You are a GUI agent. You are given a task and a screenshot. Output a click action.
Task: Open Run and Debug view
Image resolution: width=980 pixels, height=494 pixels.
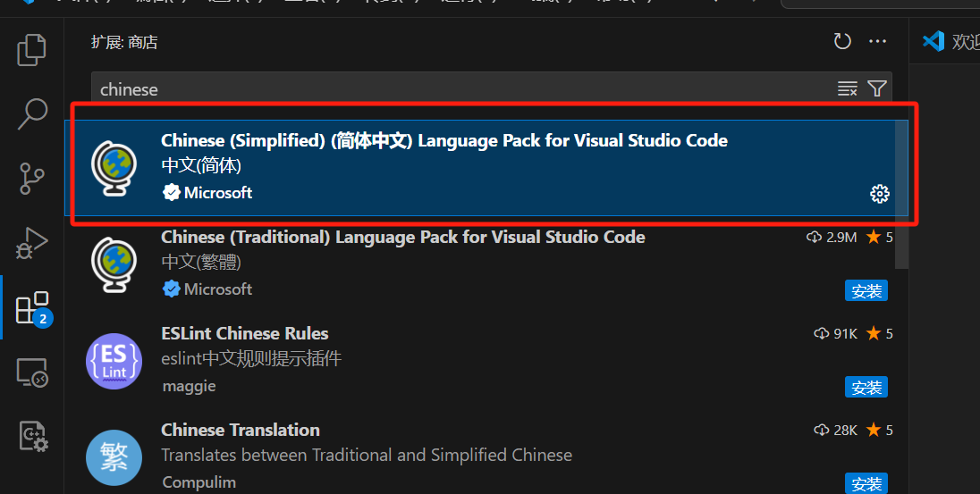pyautogui.click(x=31, y=243)
